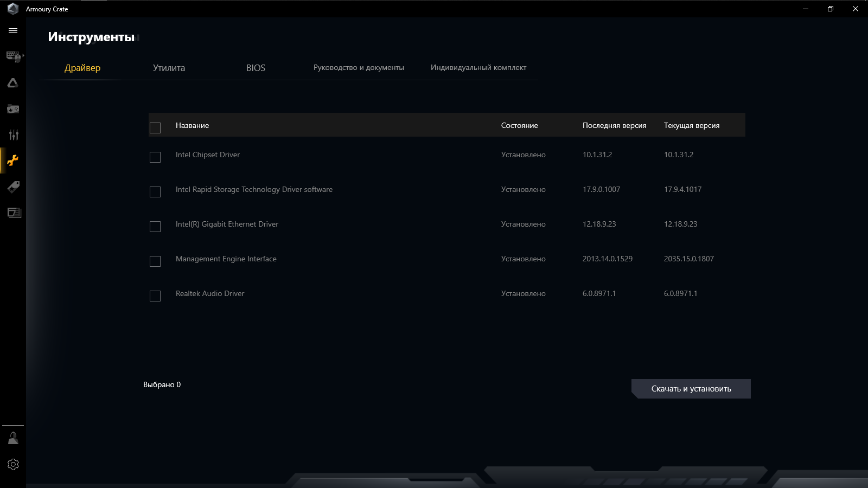Open the Deals tag icon in sidebar
Screen dimensions: 868x488
(x=14, y=187)
